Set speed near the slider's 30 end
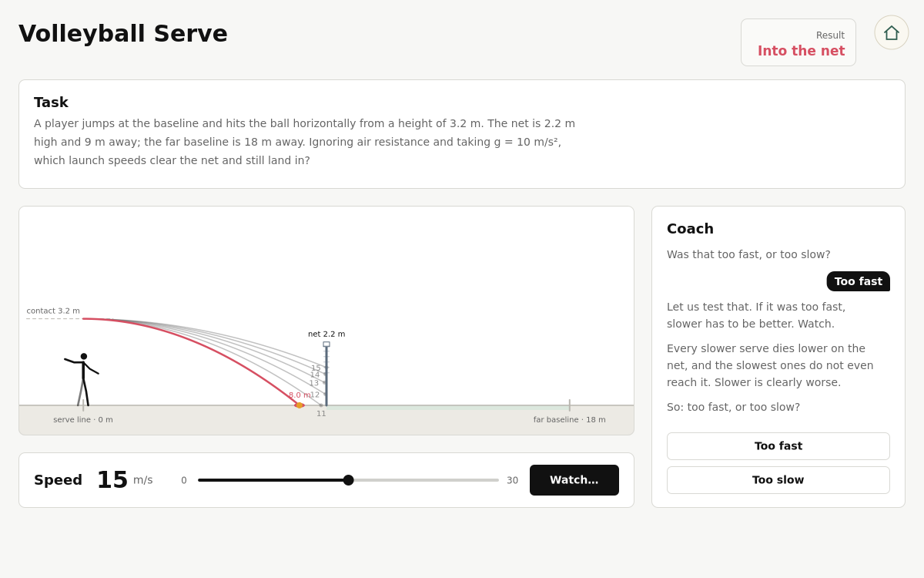Viewport: 924px width, 578px height. tap(496, 480)
